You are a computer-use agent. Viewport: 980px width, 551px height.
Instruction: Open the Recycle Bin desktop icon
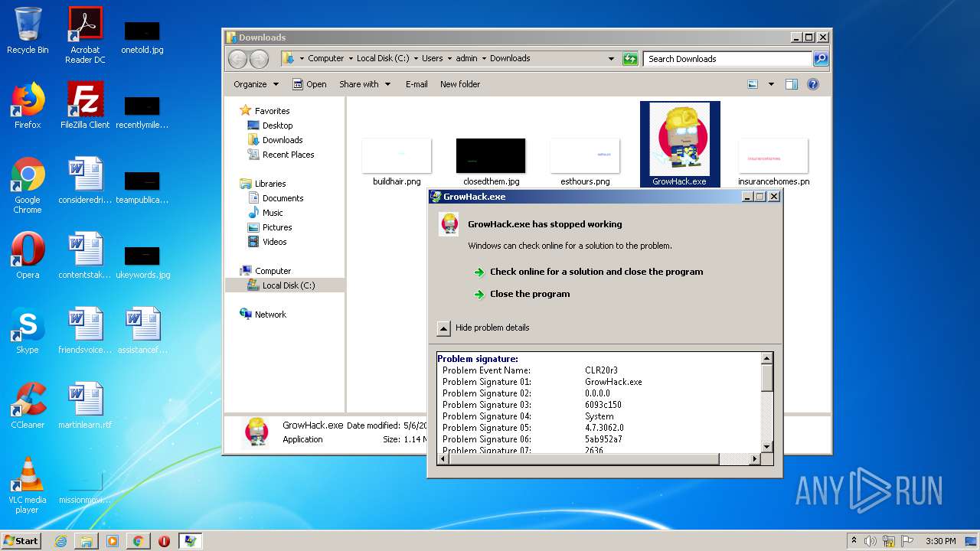[x=28, y=31]
